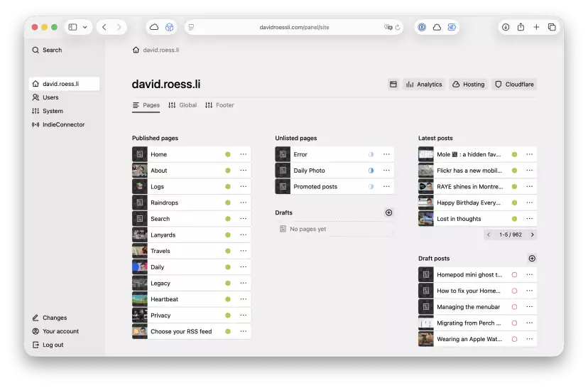The width and height of the screenshot is (588, 388).
Task: Click the Share button in Safari
Action: (521, 27)
